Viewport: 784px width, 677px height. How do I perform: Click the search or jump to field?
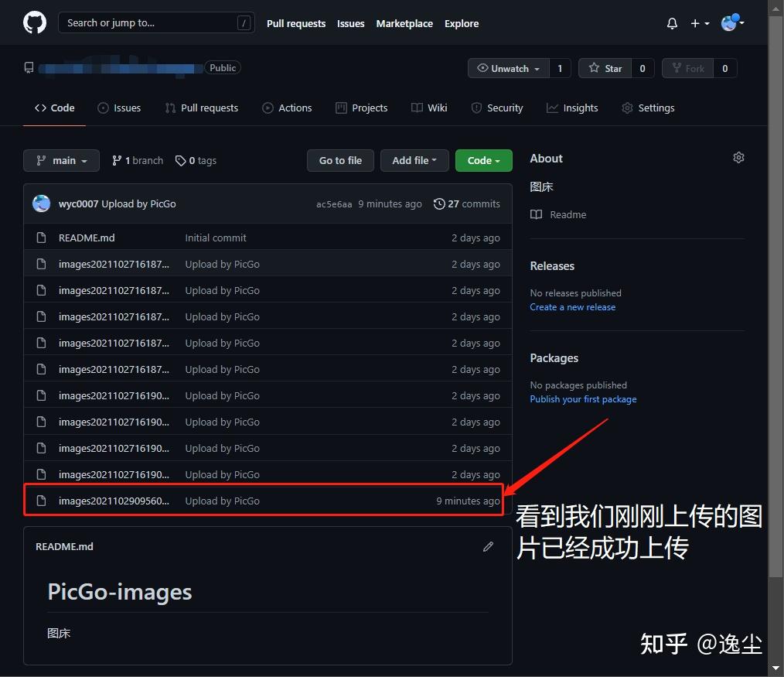[x=155, y=22]
